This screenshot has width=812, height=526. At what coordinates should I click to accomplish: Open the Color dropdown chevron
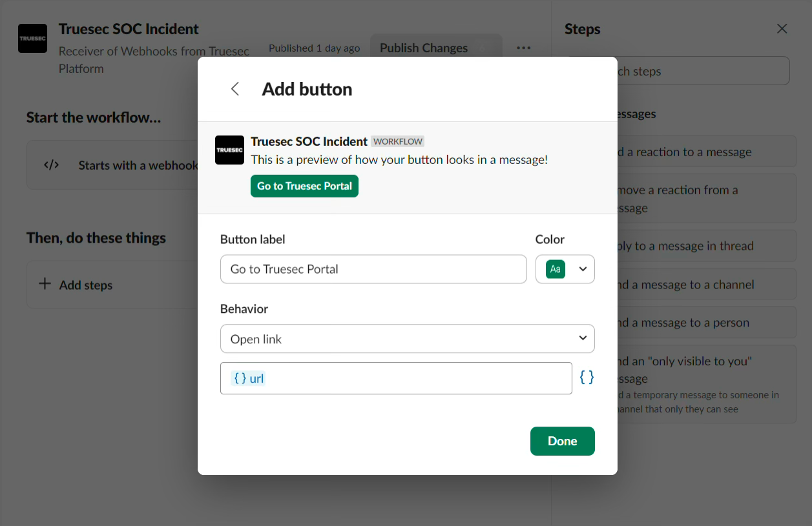pyautogui.click(x=582, y=269)
